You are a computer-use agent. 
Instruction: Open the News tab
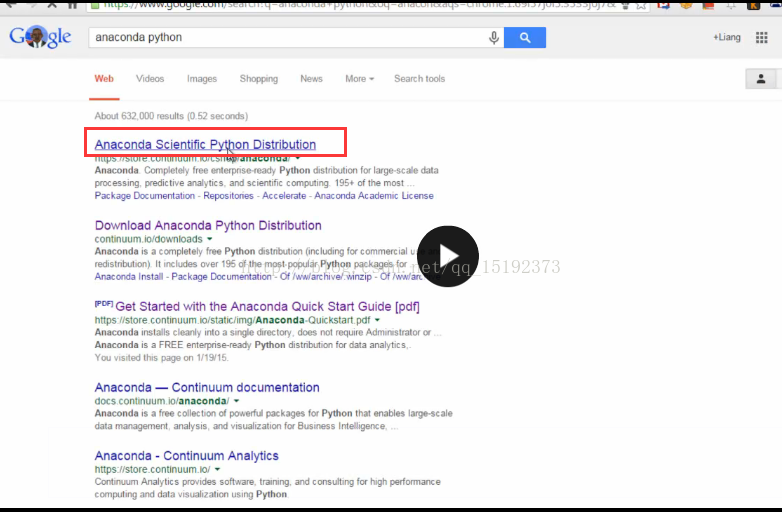point(311,79)
